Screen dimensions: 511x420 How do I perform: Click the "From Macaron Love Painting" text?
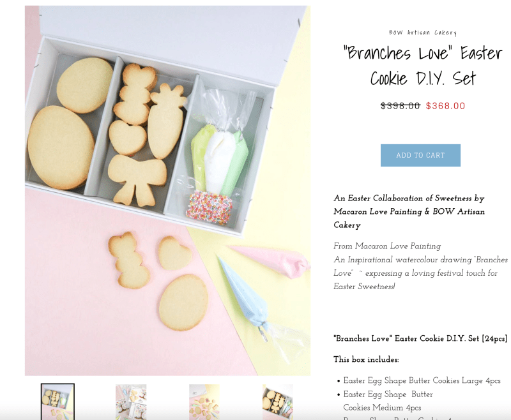387,246
